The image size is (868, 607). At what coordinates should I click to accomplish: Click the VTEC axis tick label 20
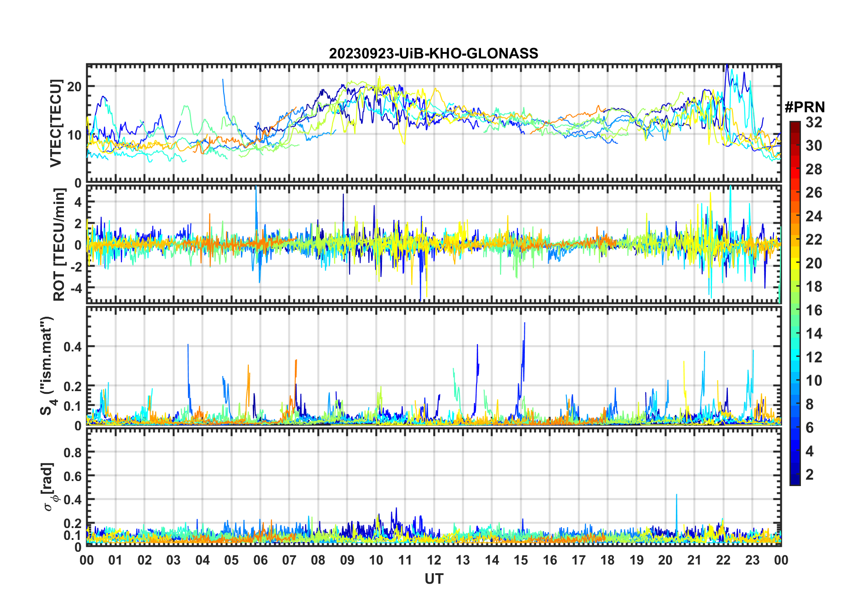coord(74,86)
